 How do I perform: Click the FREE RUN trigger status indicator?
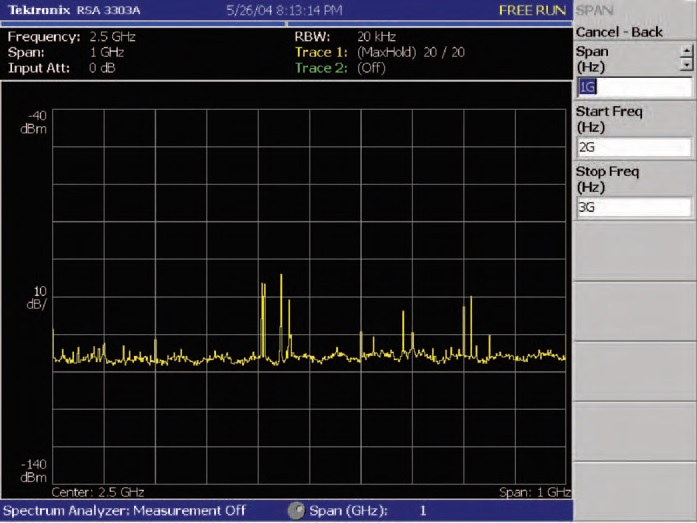point(532,10)
